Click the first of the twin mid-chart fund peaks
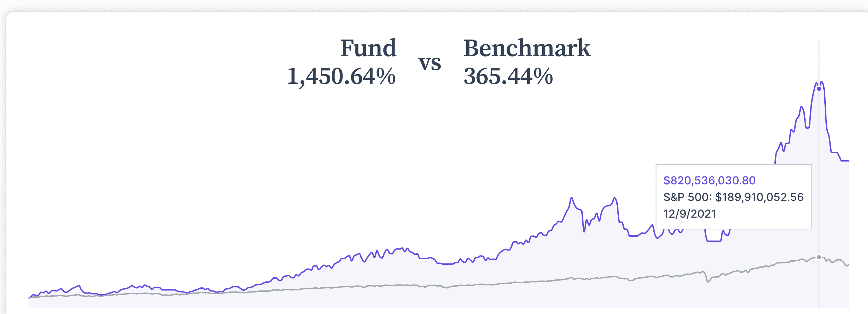The height and width of the screenshot is (314, 868). point(571,198)
